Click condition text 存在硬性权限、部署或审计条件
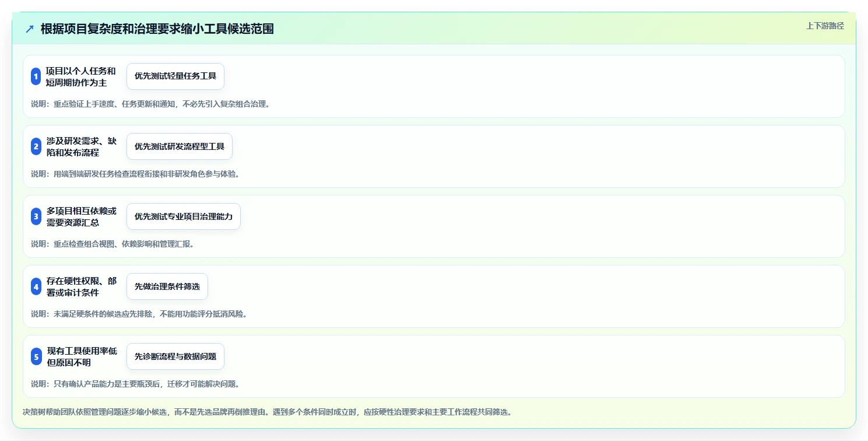 click(82, 286)
